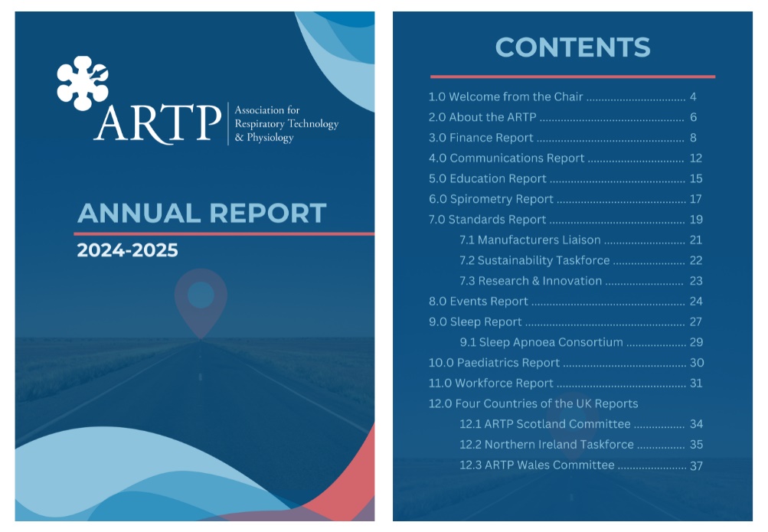Click the ARTP wordmark text
The width and height of the screenshot is (768, 532).
point(157,122)
